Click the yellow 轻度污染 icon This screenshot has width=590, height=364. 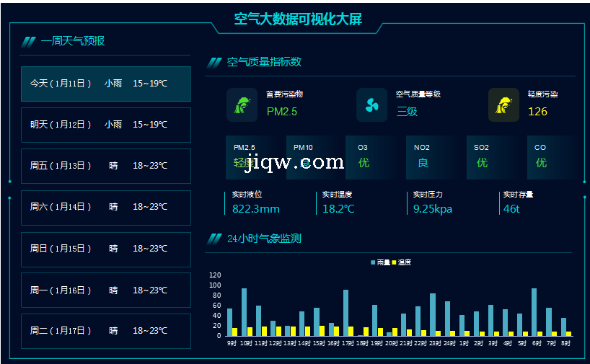click(x=503, y=105)
